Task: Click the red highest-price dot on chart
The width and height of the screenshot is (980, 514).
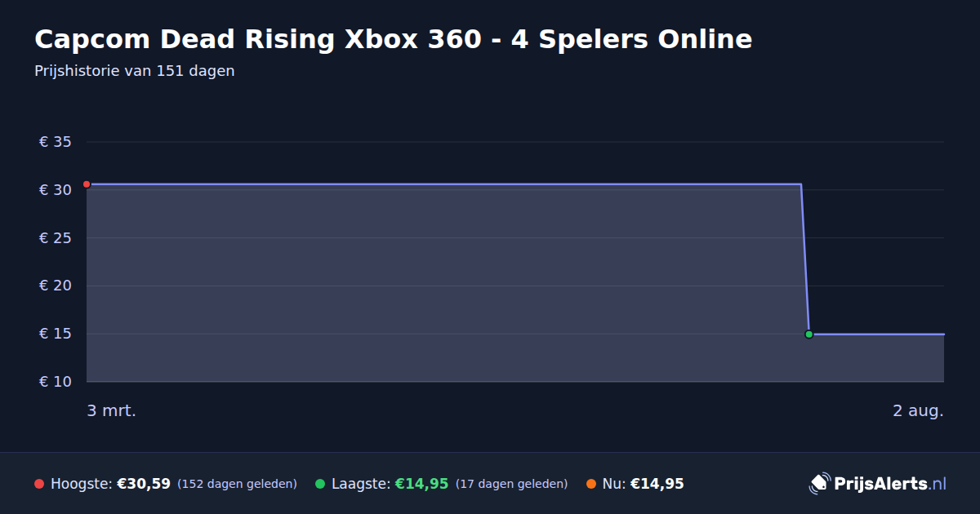Action: tap(87, 184)
